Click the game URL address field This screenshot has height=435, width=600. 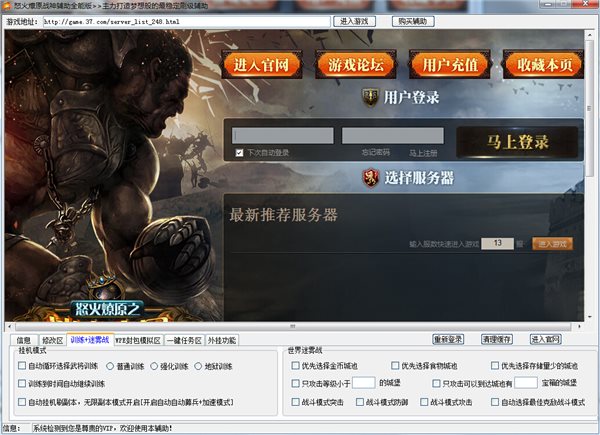click(187, 22)
